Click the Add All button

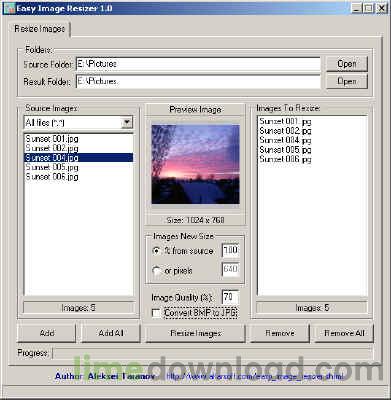point(111,333)
